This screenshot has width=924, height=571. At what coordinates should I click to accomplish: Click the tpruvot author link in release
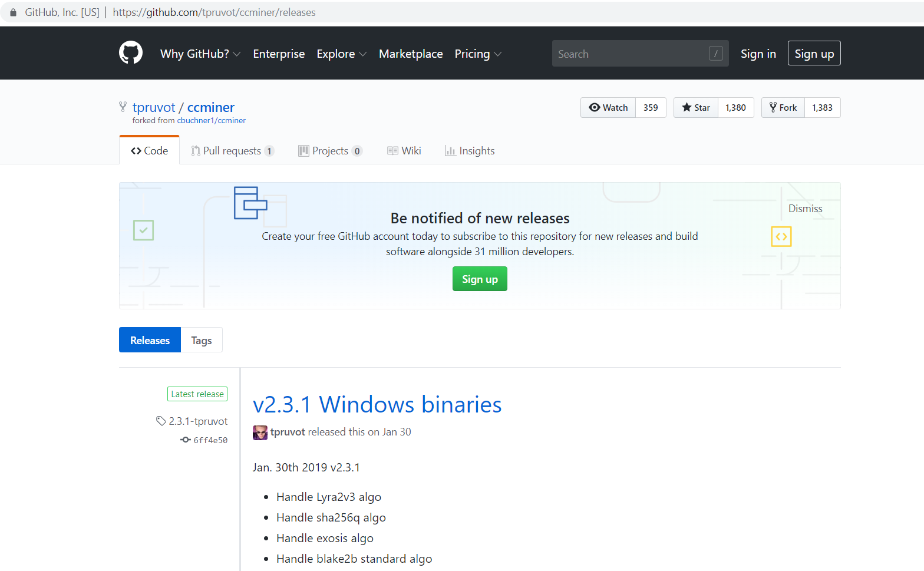[x=288, y=432]
